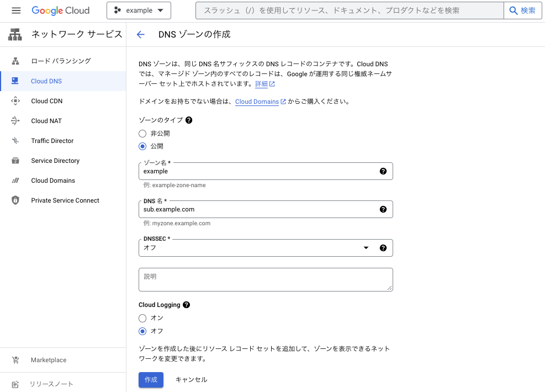Viewport: 545px width, 392px height.
Task: Click the 説明 text area
Action: click(x=266, y=279)
